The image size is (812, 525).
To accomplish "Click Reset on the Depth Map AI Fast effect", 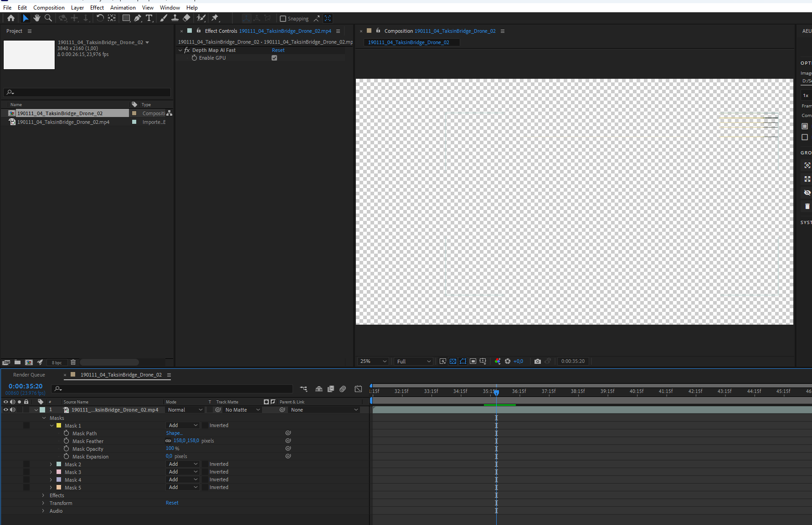I will [278, 50].
